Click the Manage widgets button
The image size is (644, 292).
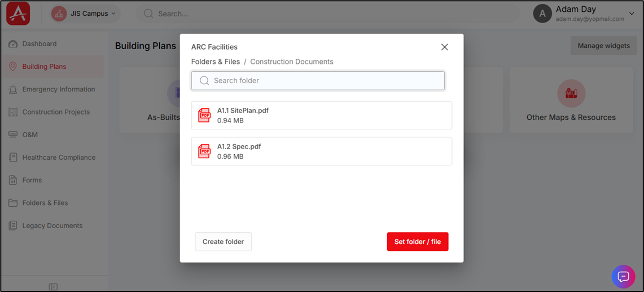click(603, 46)
